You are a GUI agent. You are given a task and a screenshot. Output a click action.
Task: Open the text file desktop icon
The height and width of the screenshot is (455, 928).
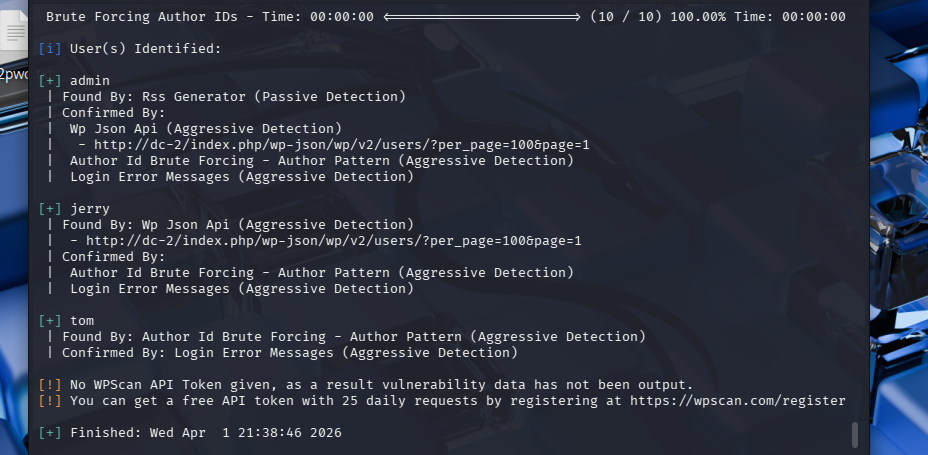tap(14, 37)
